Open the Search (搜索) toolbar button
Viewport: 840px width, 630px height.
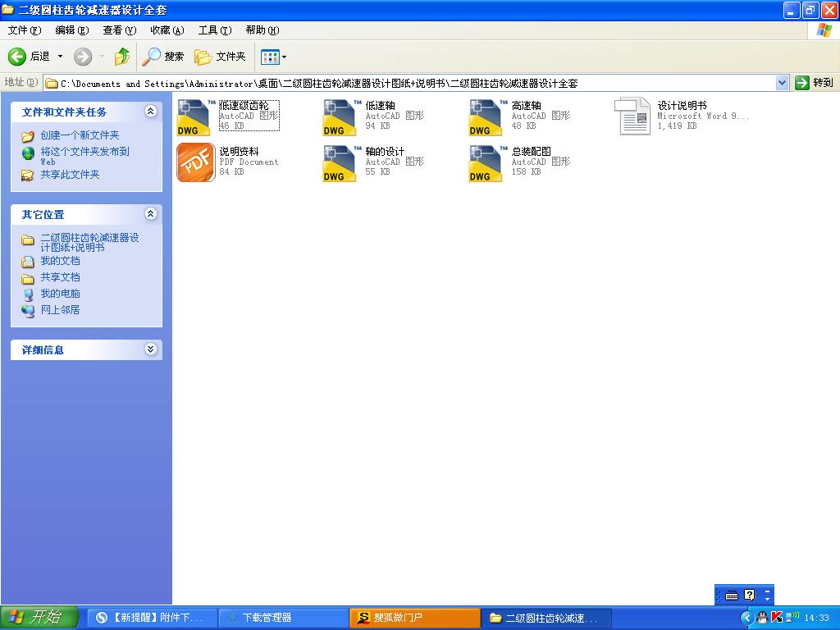tap(163, 57)
